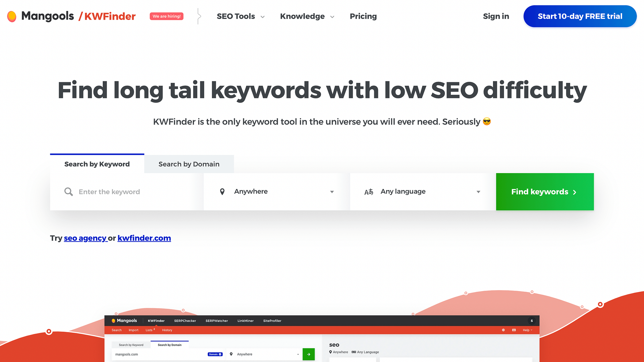The image size is (644, 362).
Task: Select the Search by Keyword tab
Action: 97,164
